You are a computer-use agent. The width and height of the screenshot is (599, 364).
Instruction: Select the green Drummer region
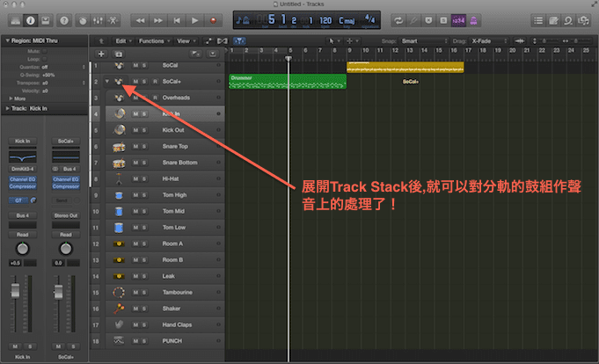coord(288,82)
